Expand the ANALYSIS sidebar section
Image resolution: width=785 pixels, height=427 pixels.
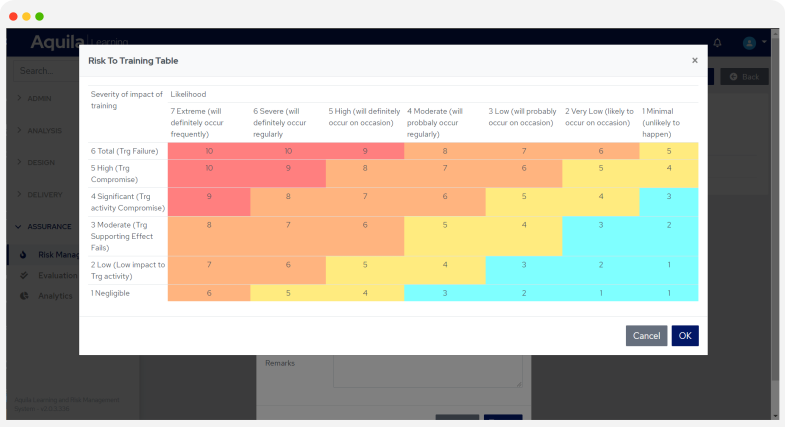click(x=42, y=130)
